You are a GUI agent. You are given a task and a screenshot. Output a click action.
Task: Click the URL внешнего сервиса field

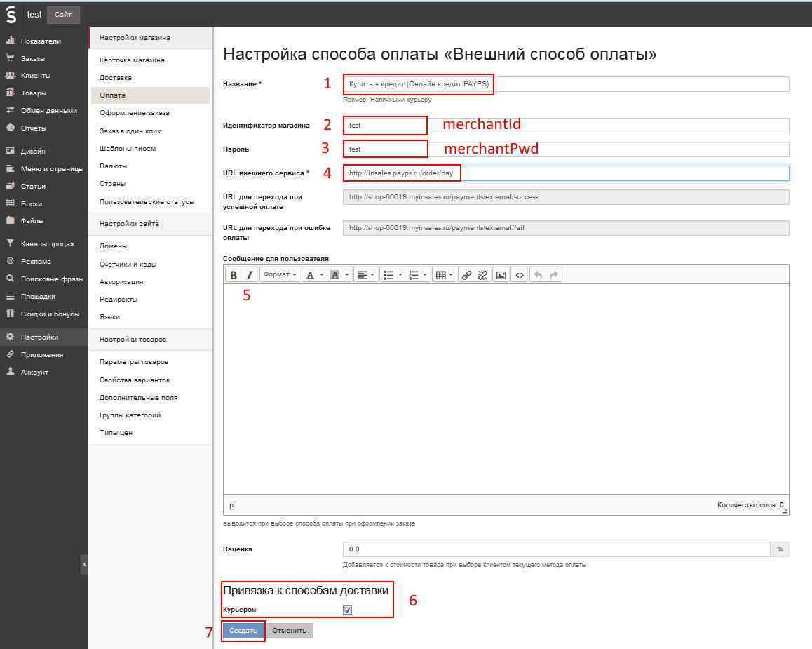(x=565, y=173)
